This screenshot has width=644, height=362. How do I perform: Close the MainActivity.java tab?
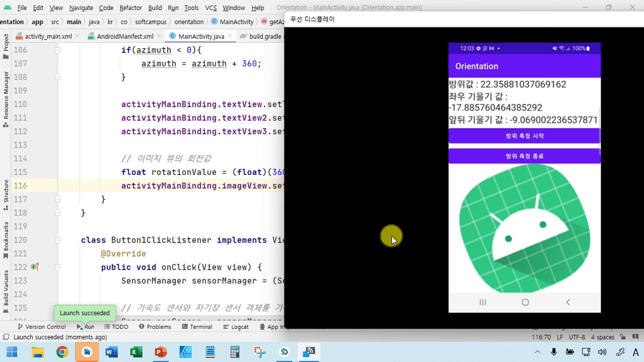tap(230, 36)
